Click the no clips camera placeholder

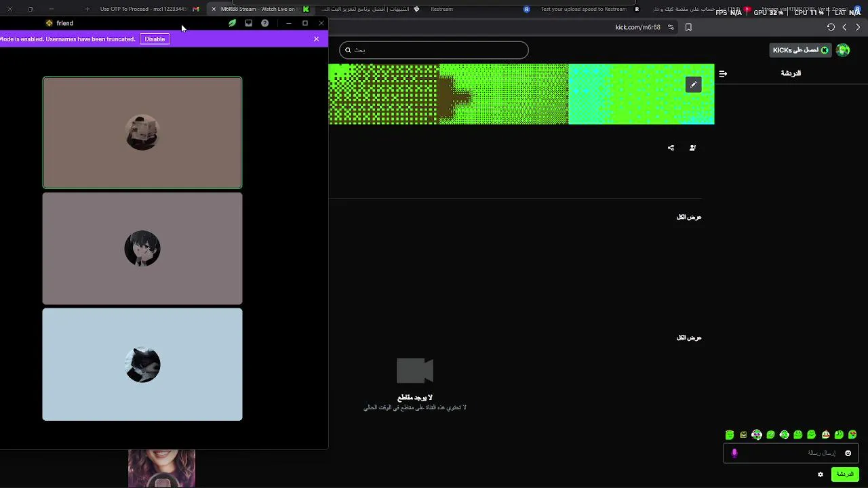415,371
